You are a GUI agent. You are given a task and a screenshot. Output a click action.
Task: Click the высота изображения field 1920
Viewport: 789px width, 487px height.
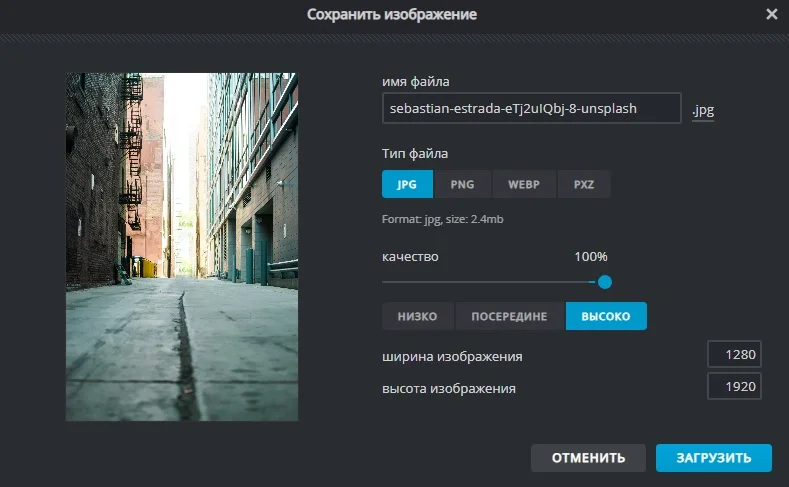[734, 386]
